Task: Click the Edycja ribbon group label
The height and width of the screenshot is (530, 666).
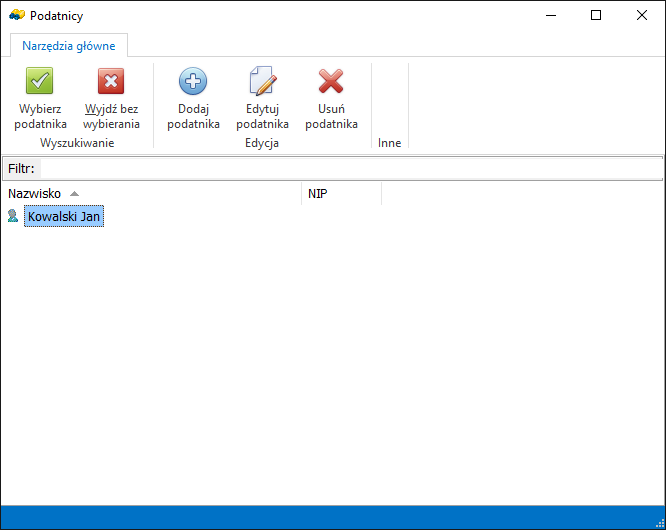Action: 261,143
